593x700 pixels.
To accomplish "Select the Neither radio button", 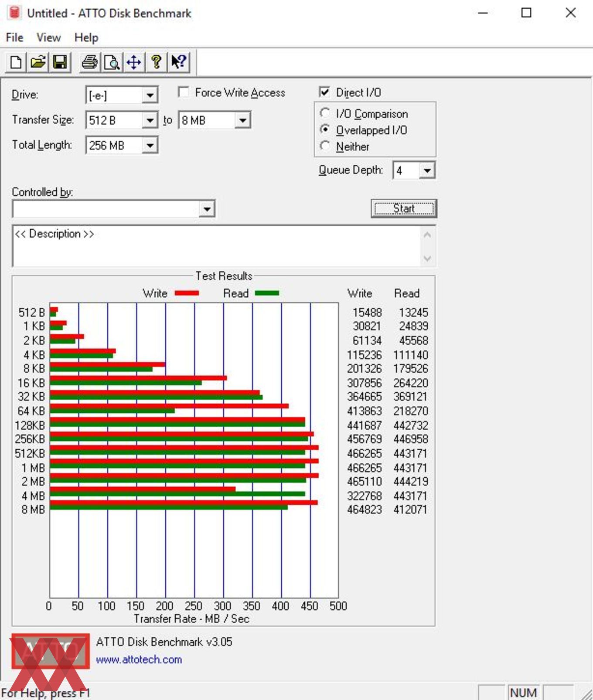I will point(324,146).
